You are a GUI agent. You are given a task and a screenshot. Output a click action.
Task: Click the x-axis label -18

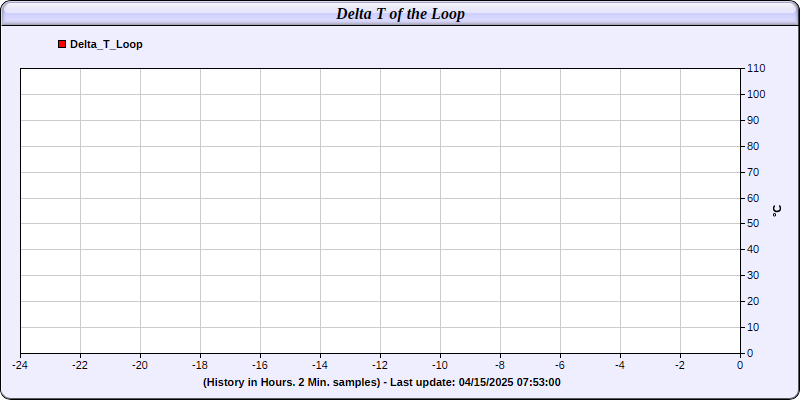point(200,365)
